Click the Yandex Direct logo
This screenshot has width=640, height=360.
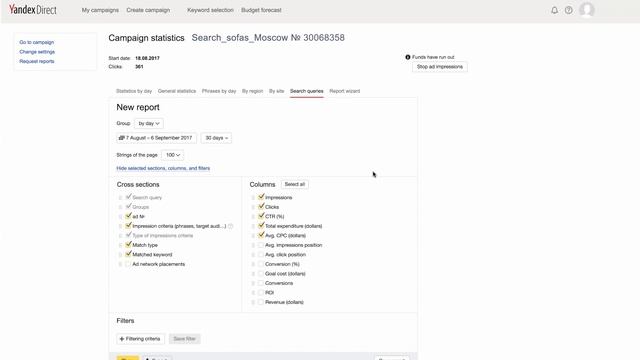coord(33,10)
